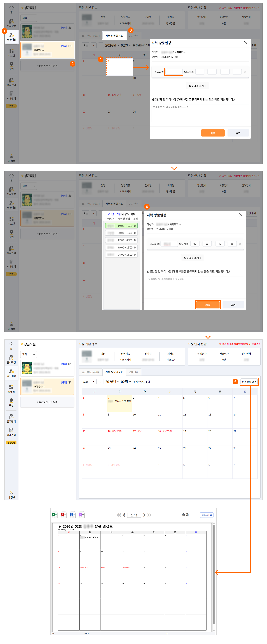The width and height of the screenshot is (267, 644).
Task: Click 출력하기 print button in report viewer
Action: point(207,515)
